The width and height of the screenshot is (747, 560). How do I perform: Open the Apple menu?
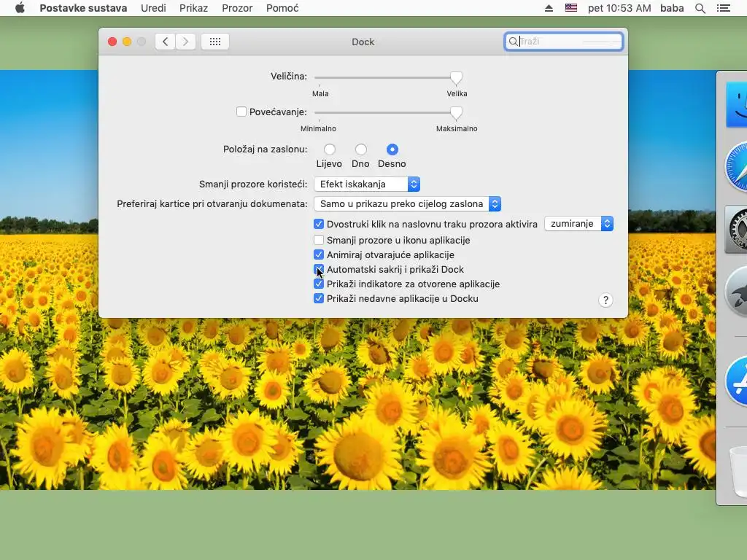[x=20, y=8]
